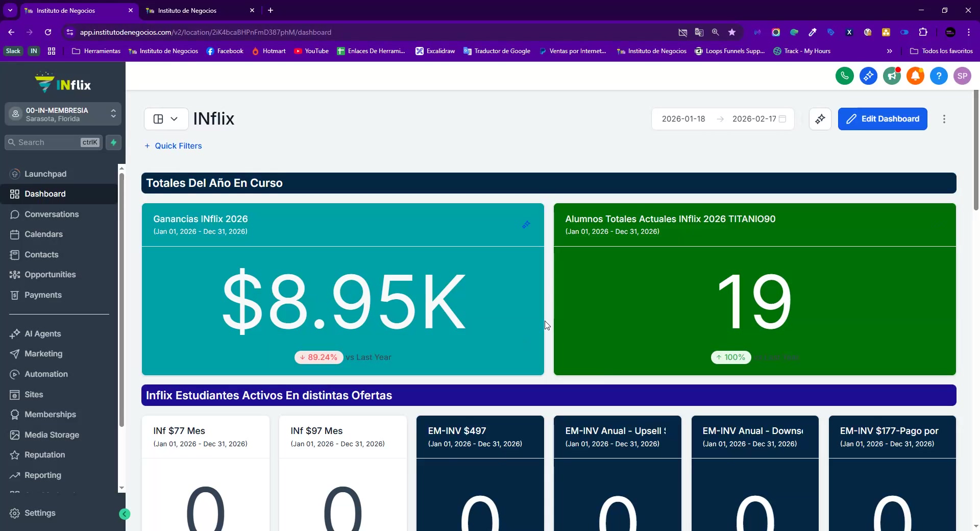The width and height of the screenshot is (980, 531).
Task: Collapse the sidebar with the green arrow
Action: [x=125, y=514]
